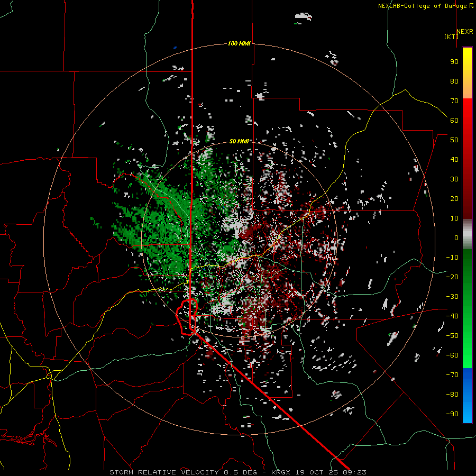The image size is (476, 476).
Task: Click the 40 value on velocity scale
Action: (454, 159)
